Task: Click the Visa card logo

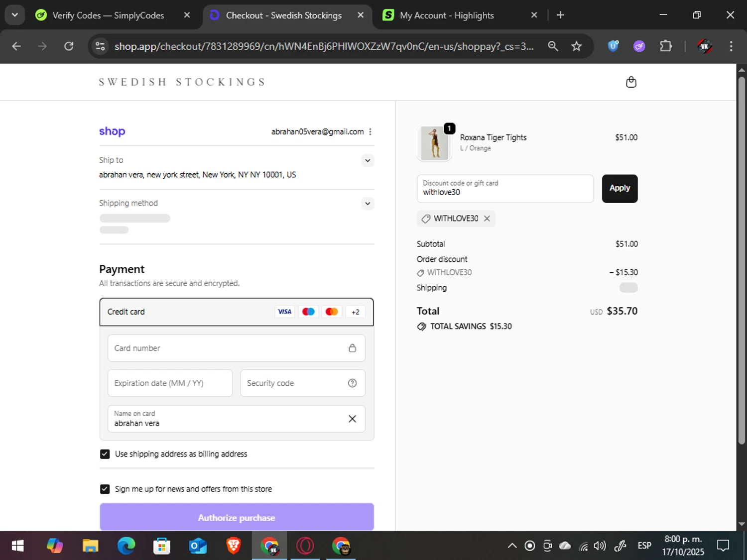Action: 285,312
